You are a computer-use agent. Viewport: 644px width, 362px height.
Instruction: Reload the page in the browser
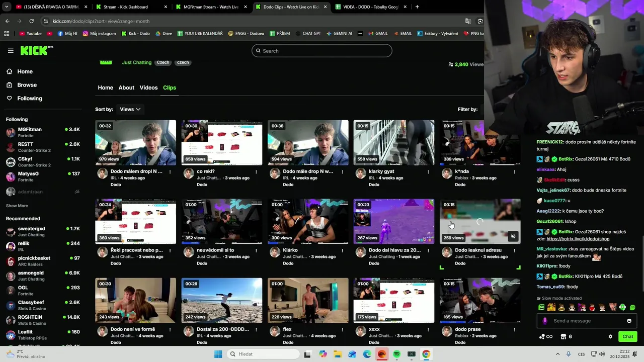(x=31, y=21)
